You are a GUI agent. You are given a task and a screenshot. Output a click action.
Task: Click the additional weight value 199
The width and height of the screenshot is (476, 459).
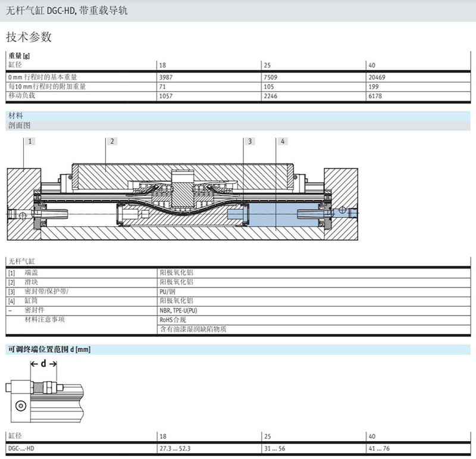coord(374,86)
